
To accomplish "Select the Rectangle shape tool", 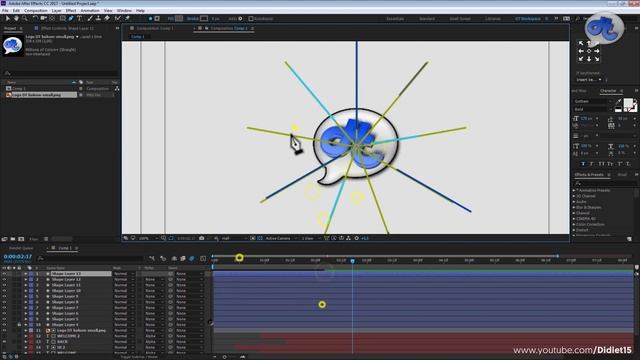I will [x=62, y=18].
